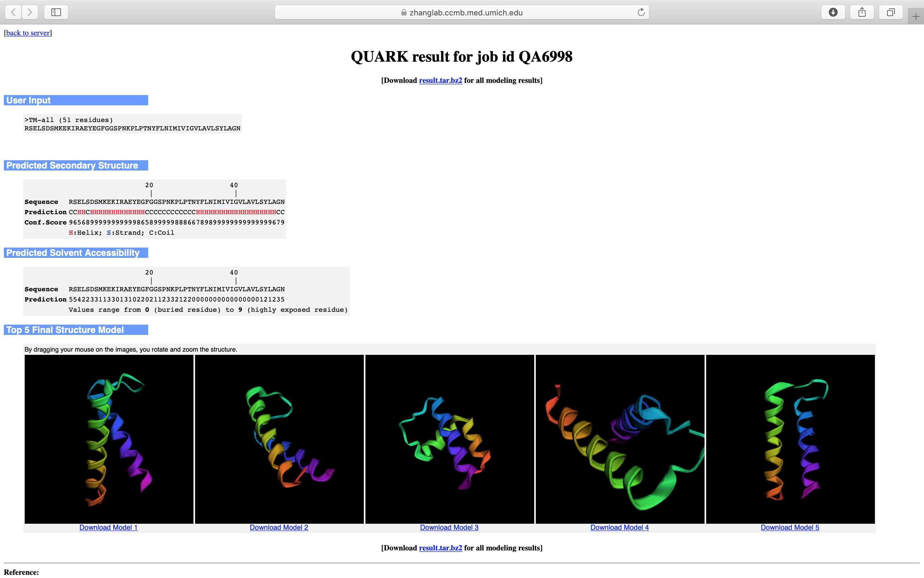The image size is (924, 578).
Task: Click the 'Top 5 Final Structure Model' header
Action: (x=76, y=330)
